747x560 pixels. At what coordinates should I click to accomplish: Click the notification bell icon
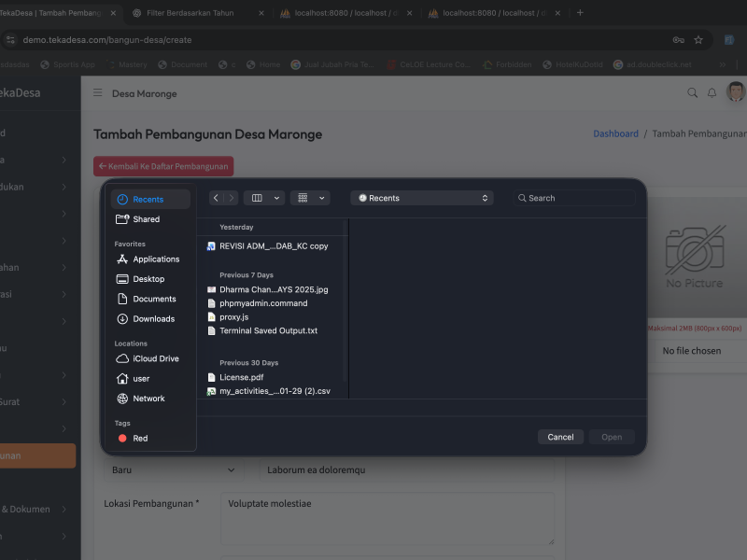(712, 93)
